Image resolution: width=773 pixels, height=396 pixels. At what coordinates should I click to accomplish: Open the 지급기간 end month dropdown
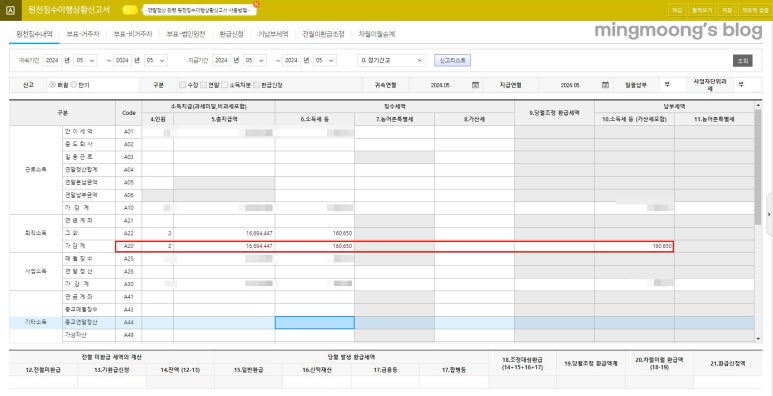click(325, 60)
